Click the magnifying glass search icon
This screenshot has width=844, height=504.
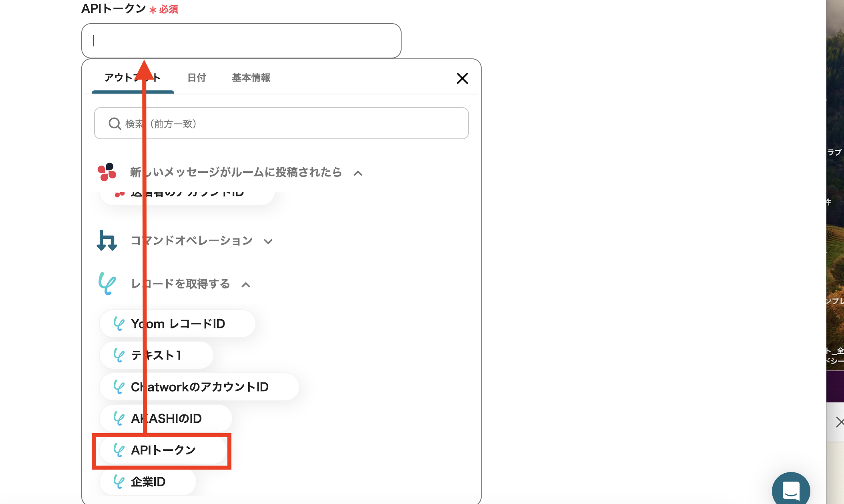(x=115, y=124)
